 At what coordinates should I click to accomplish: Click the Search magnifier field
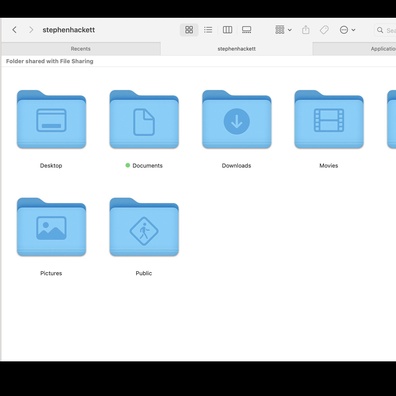click(x=385, y=30)
